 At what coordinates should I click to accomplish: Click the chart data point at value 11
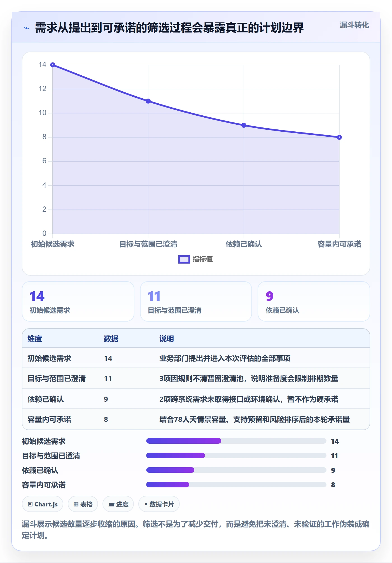tap(148, 101)
